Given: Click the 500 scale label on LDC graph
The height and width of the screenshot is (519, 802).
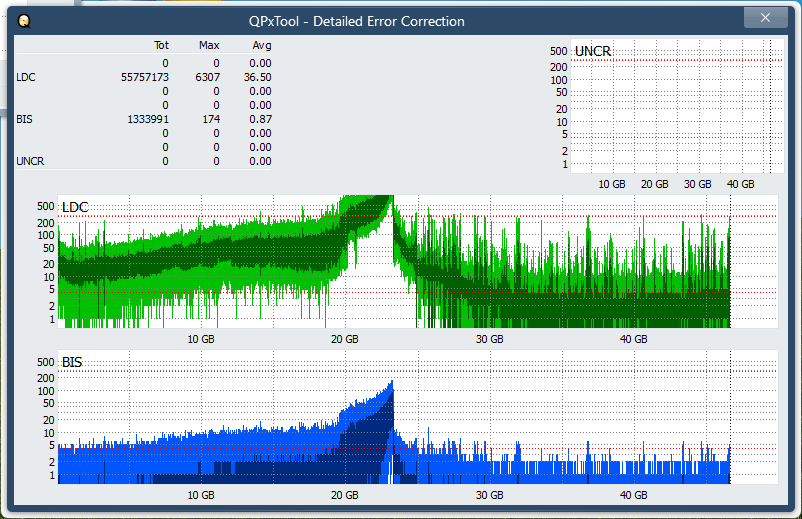Looking at the screenshot, I should (46, 206).
